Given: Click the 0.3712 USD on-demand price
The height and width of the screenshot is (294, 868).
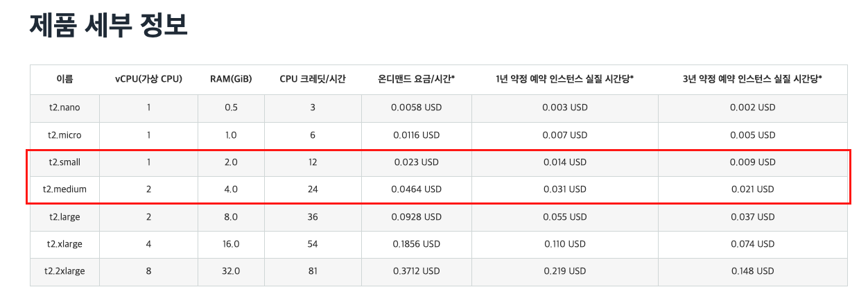Looking at the screenshot, I should tap(416, 272).
